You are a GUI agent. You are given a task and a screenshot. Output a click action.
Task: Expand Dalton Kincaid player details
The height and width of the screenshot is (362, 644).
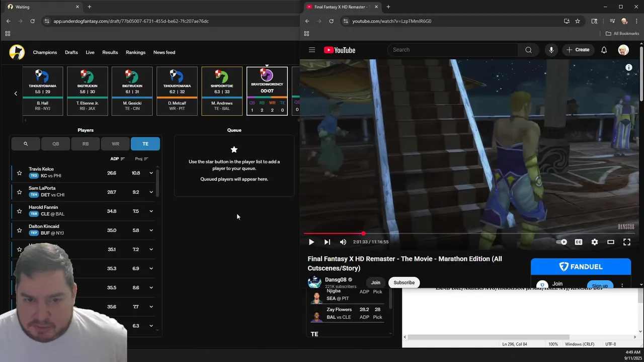pos(151,230)
